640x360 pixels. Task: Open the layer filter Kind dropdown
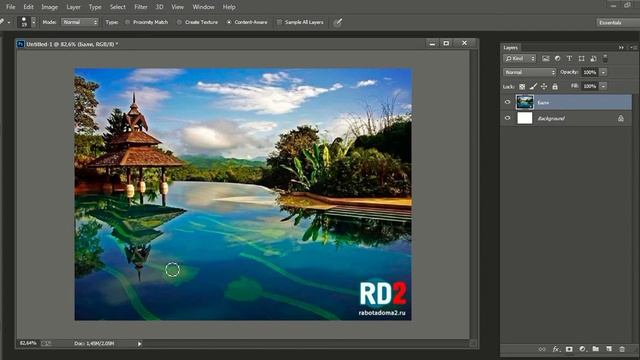pyautogui.click(x=519, y=59)
